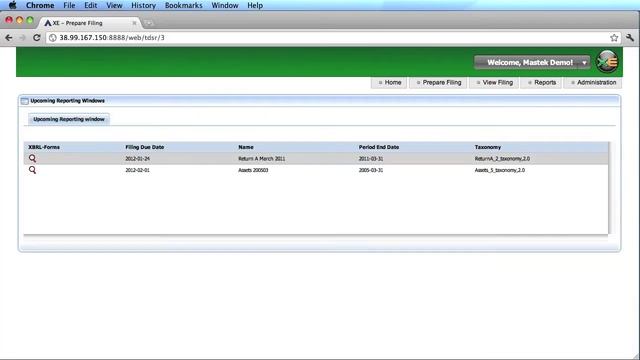Viewport: 640px width, 360px height.
Task: Select name Assets 200503
Action: pyautogui.click(x=253, y=170)
